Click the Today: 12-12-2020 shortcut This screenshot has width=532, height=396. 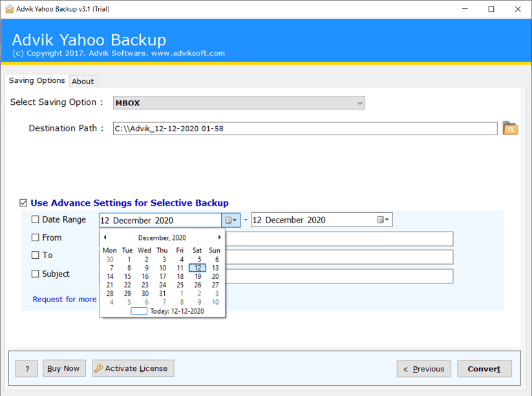[177, 311]
